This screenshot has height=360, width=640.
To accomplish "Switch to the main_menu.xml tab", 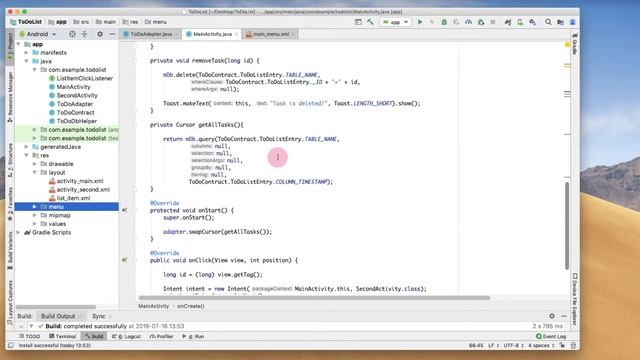I will (270, 34).
